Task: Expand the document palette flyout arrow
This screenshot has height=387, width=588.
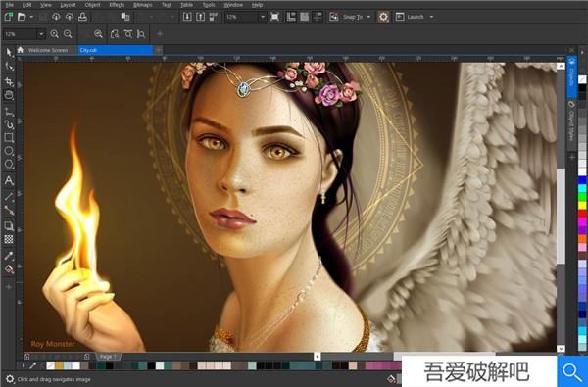Action: [24, 365]
